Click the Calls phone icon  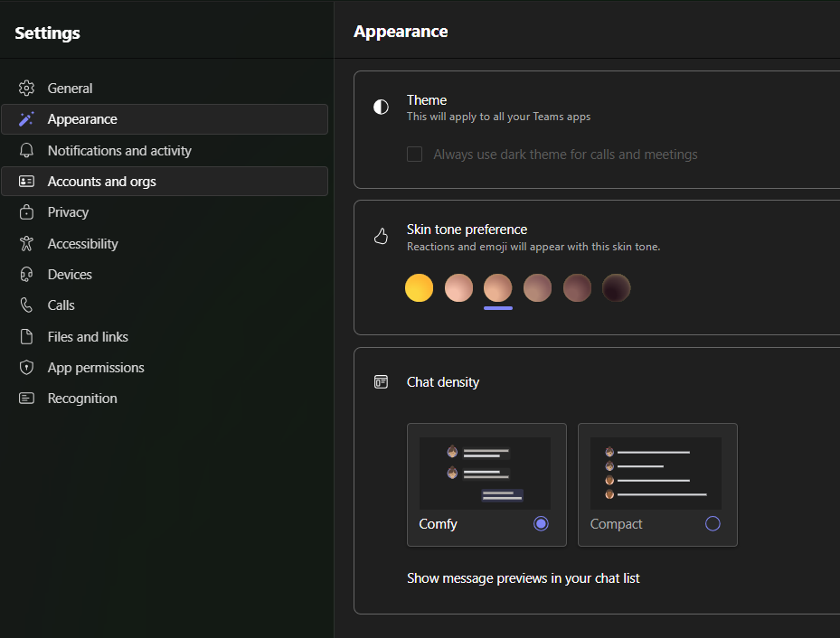tap(26, 305)
